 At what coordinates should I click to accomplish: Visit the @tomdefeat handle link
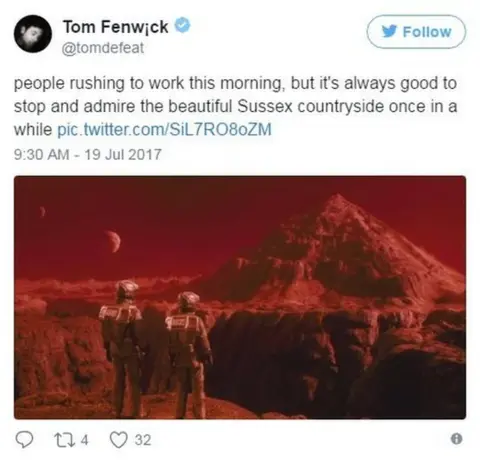[103, 48]
